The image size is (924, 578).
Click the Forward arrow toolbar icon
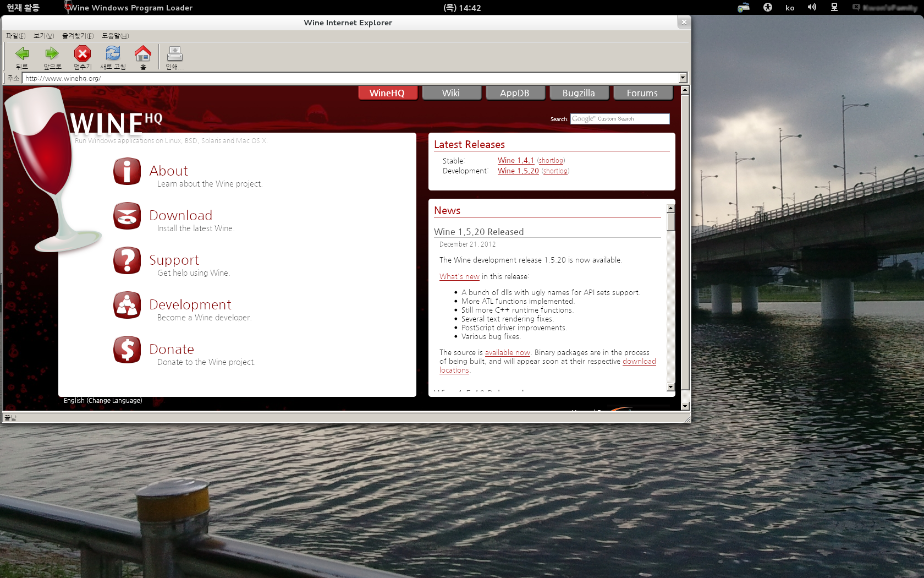pos(52,54)
